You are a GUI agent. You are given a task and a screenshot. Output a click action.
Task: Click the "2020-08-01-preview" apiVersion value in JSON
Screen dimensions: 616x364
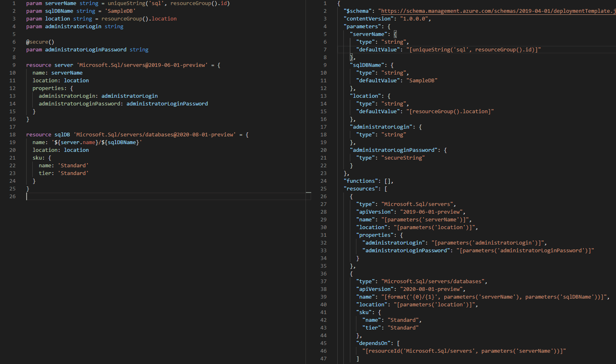coord(431,289)
